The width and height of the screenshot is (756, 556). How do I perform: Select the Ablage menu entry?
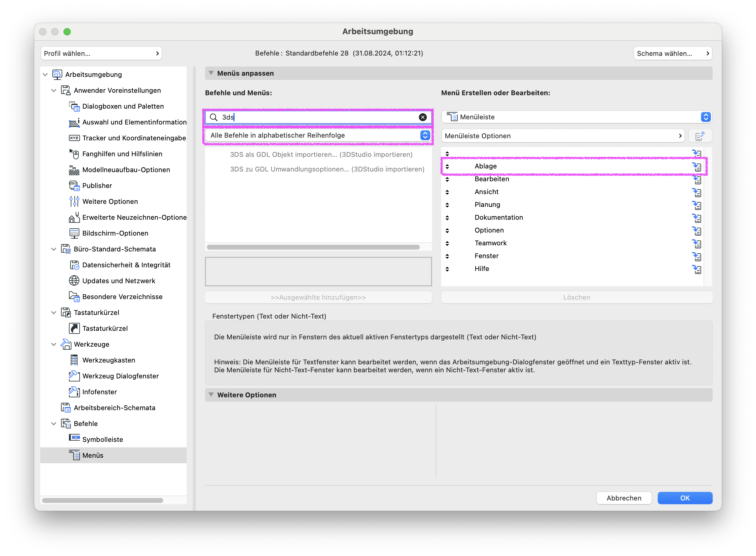coord(485,166)
